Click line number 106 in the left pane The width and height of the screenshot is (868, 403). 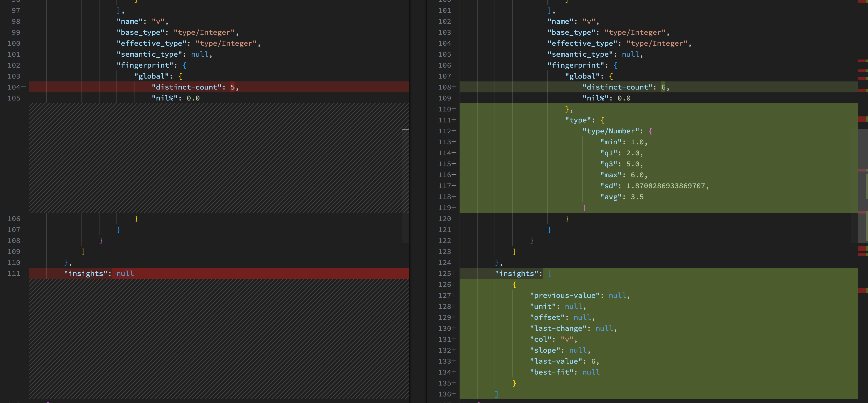(x=14, y=219)
